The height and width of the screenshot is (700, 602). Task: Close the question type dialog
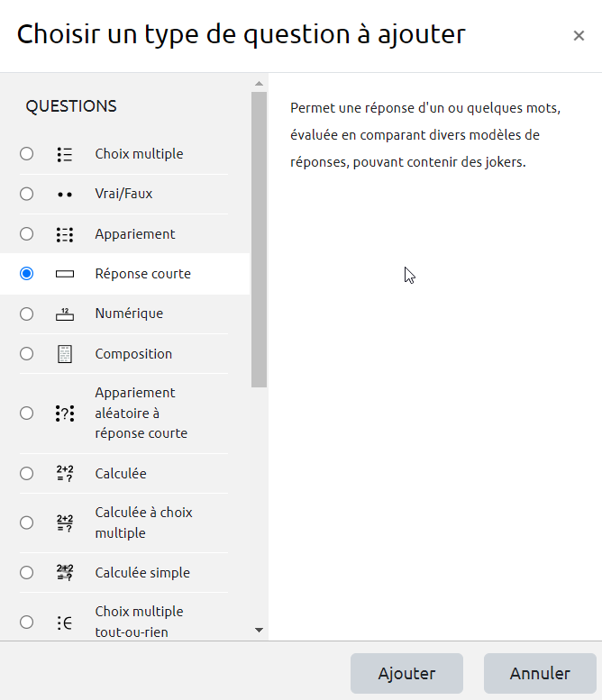579,36
